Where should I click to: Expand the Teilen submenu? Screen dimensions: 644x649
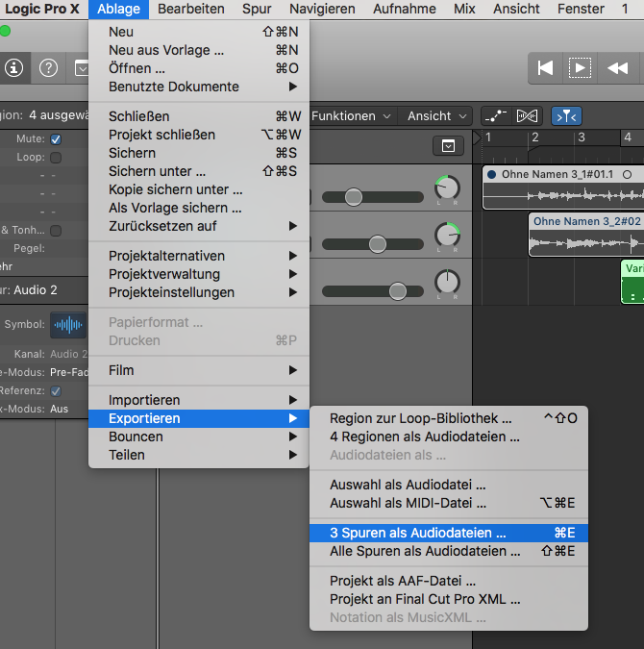[x=199, y=455]
